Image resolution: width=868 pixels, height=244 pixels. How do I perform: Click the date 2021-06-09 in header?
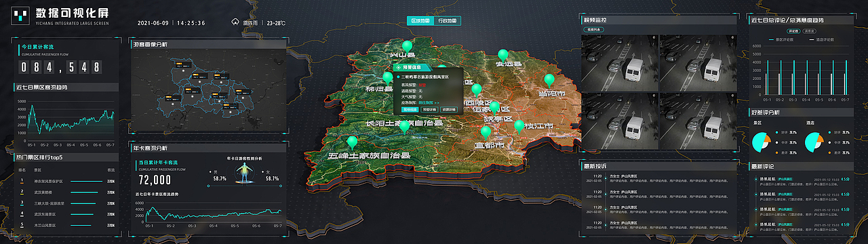[153, 22]
